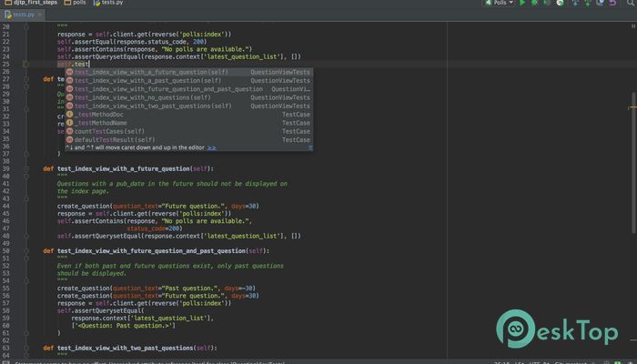
Task: Click the tests.py breadcrumb item
Action: coord(108,3)
